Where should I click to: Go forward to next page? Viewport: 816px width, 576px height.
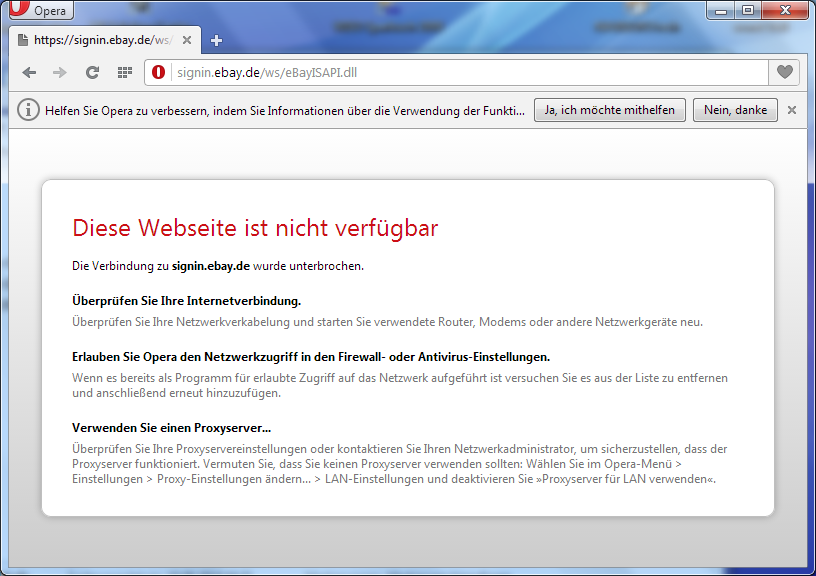tap(60, 72)
